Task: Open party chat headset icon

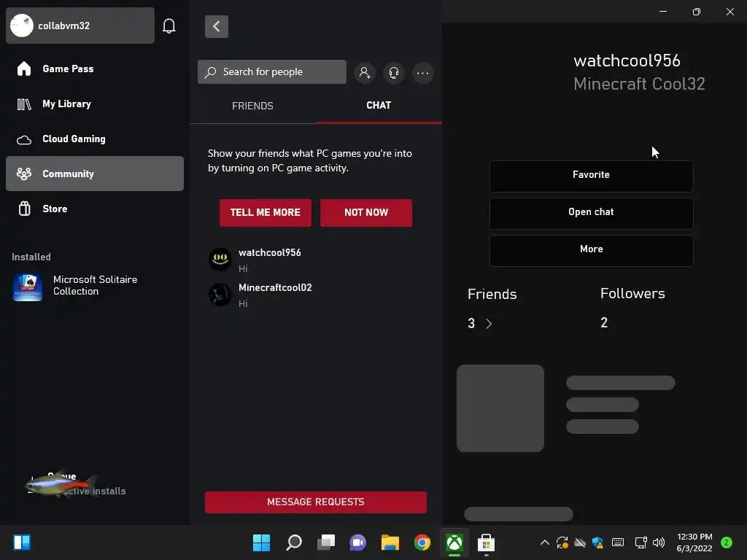Action: coord(393,73)
